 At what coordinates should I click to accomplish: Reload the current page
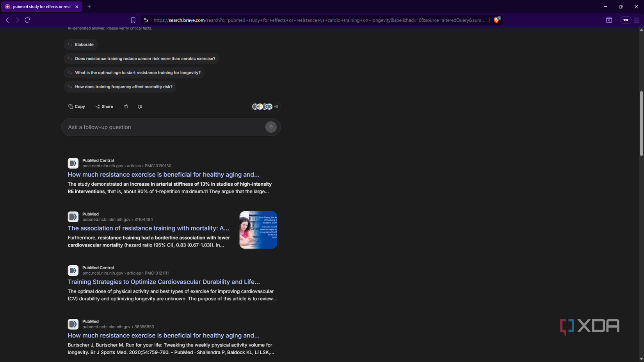(x=27, y=20)
